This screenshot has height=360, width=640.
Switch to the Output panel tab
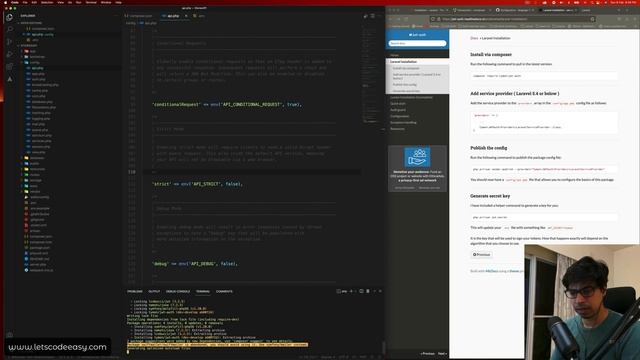tap(154, 291)
